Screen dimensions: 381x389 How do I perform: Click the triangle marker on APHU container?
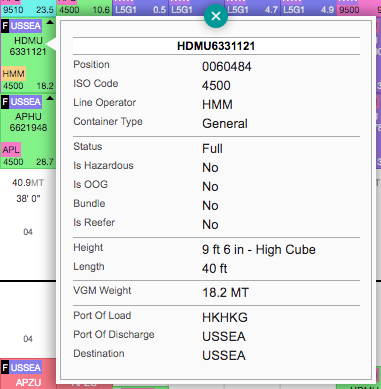50,98
